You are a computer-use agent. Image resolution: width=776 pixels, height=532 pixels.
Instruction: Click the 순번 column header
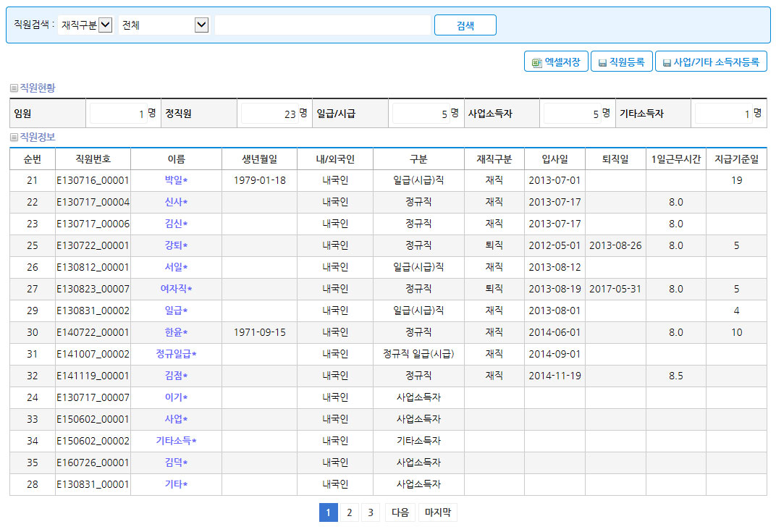(33, 159)
